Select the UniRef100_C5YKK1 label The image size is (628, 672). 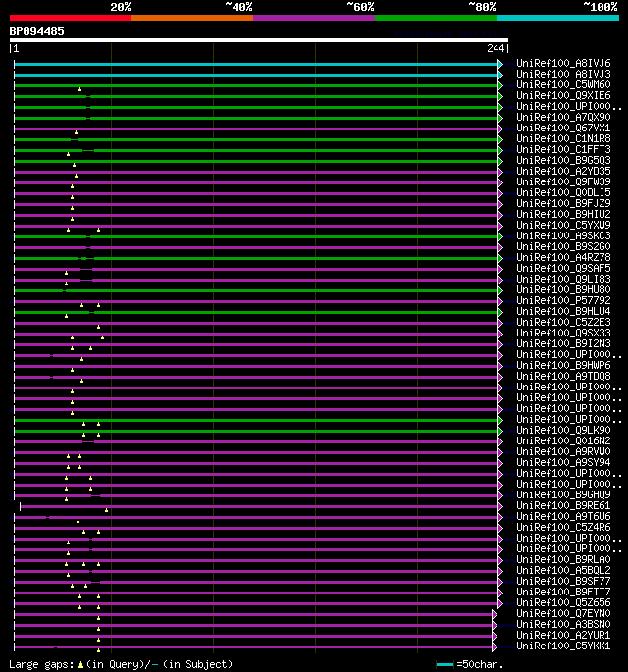coord(563,646)
